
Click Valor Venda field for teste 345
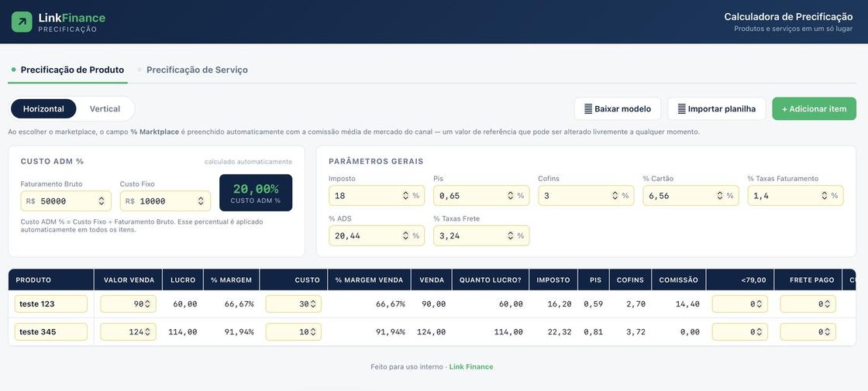click(128, 332)
